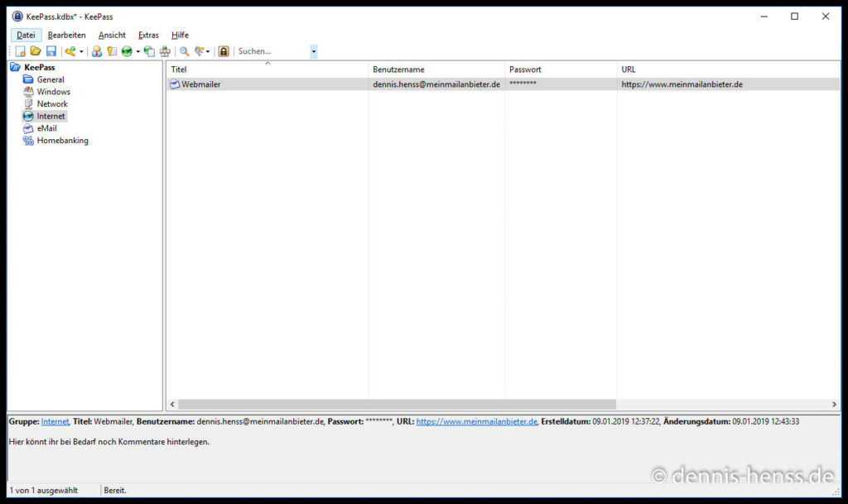The height and width of the screenshot is (504, 848).
Task: Sort entries by URL column header
Action: click(729, 70)
